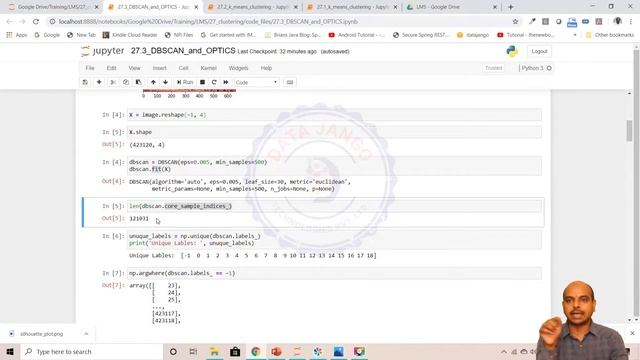
Task: Open the command palette keyboard icon
Action: pos(290,82)
